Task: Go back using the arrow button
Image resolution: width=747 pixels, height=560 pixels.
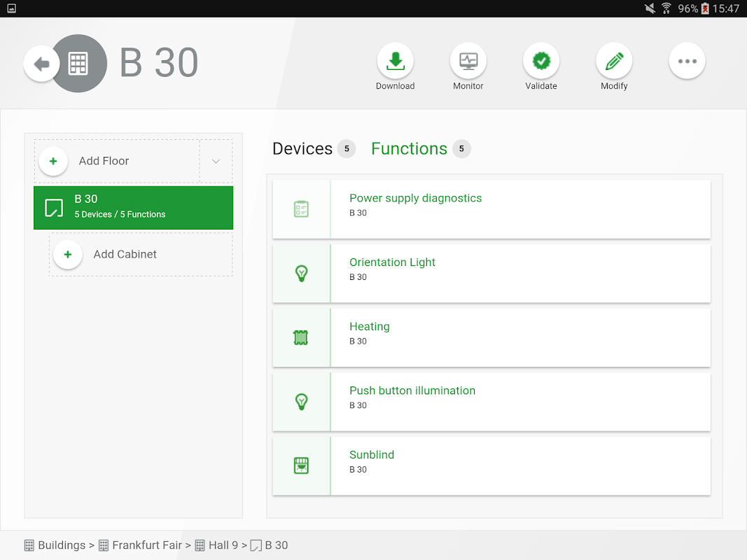Action: coord(41,64)
